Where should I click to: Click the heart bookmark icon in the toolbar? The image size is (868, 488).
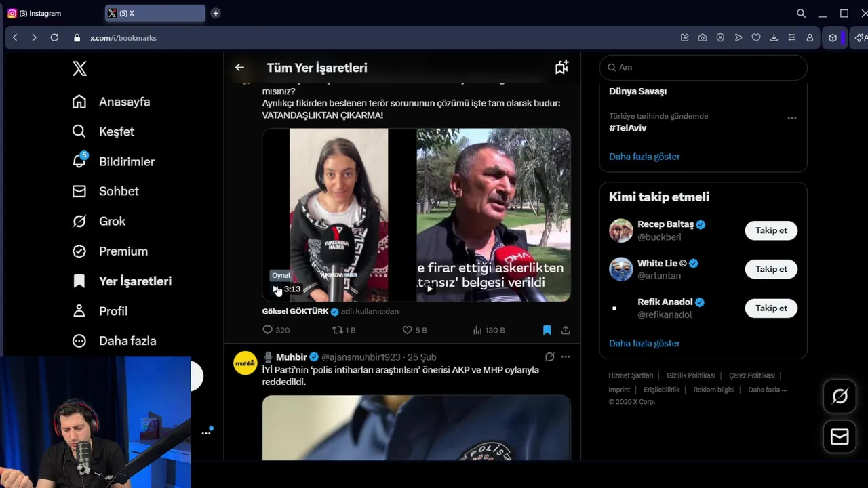(x=756, y=38)
